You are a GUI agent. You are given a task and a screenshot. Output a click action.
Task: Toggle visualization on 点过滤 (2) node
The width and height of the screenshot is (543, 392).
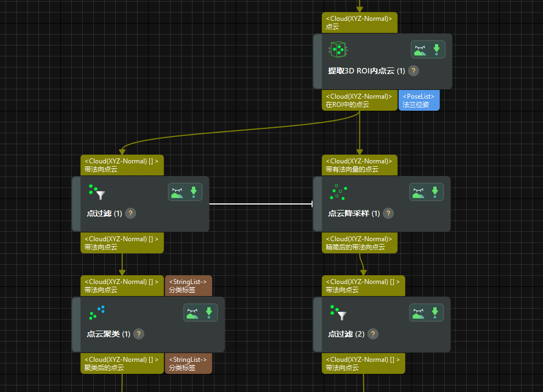coord(418,313)
